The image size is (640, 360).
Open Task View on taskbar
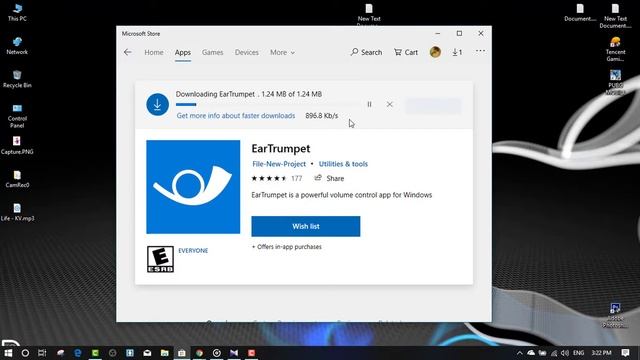click(42, 353)
